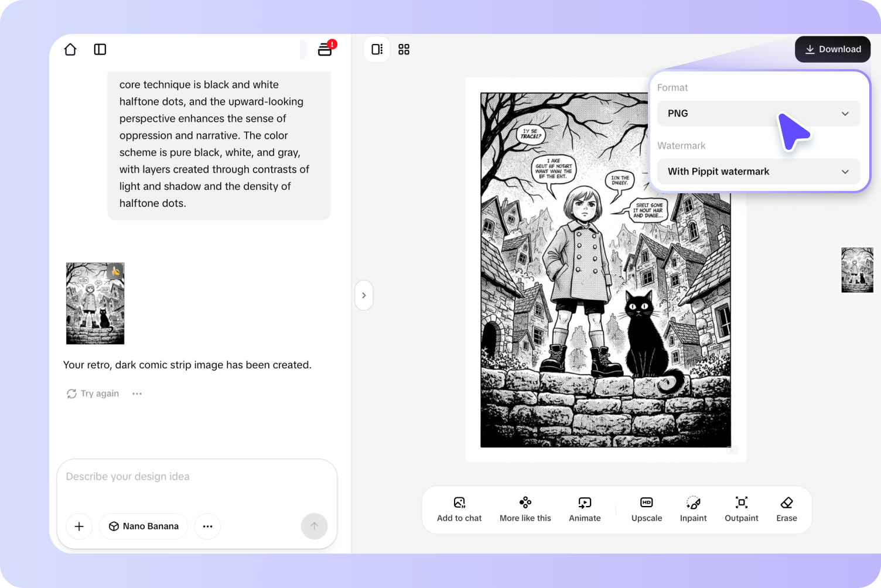Collapse chat panel with arrow button
The height and width of the screenshot is (588, 881).
click(x=364, y=295)
